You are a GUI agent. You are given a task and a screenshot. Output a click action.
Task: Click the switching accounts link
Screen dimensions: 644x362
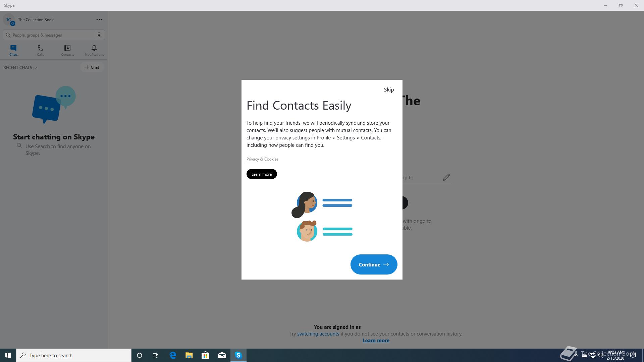click(318, 334)
